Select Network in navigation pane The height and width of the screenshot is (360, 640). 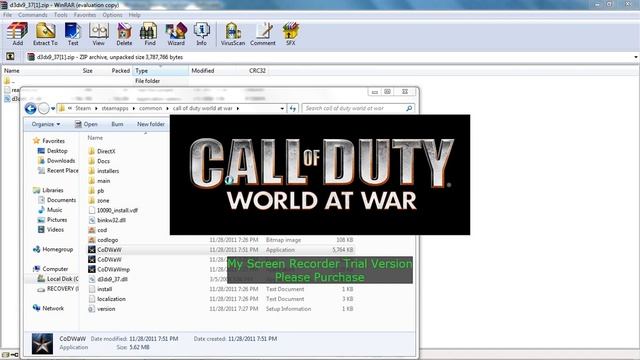coord(48,308)
